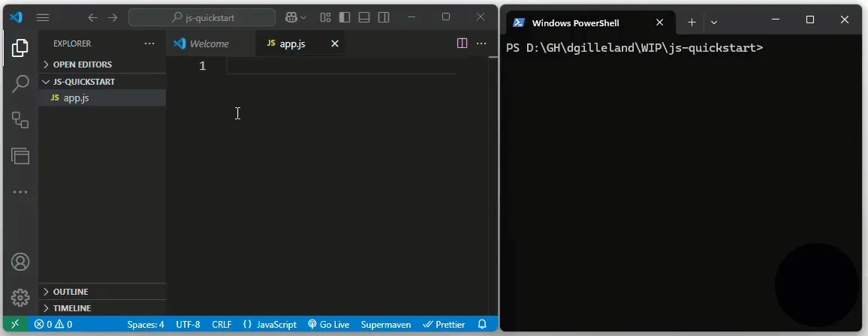The height and width of the screenshot is (336, 868).
Task: Show errors and warnings count
Action: tap(53, 325)
